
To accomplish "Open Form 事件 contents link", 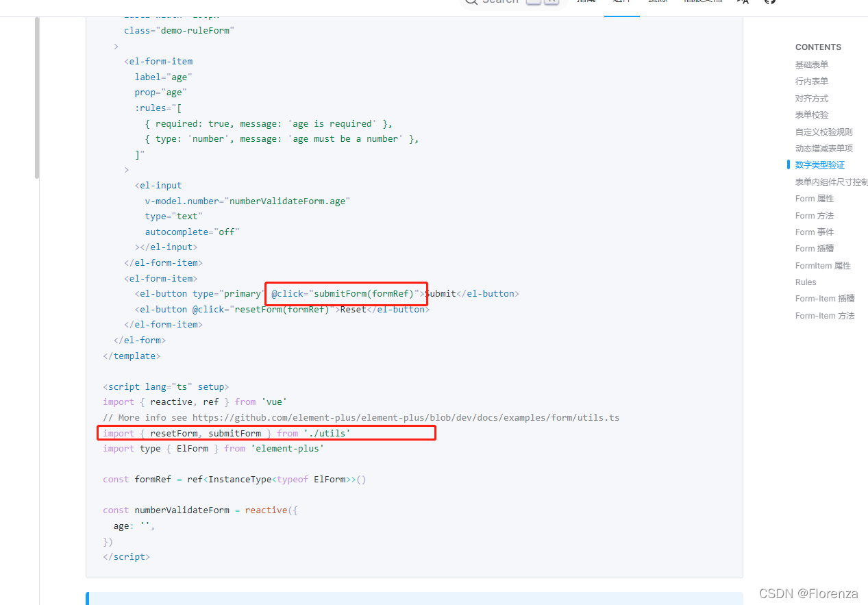I will (814, 232).
